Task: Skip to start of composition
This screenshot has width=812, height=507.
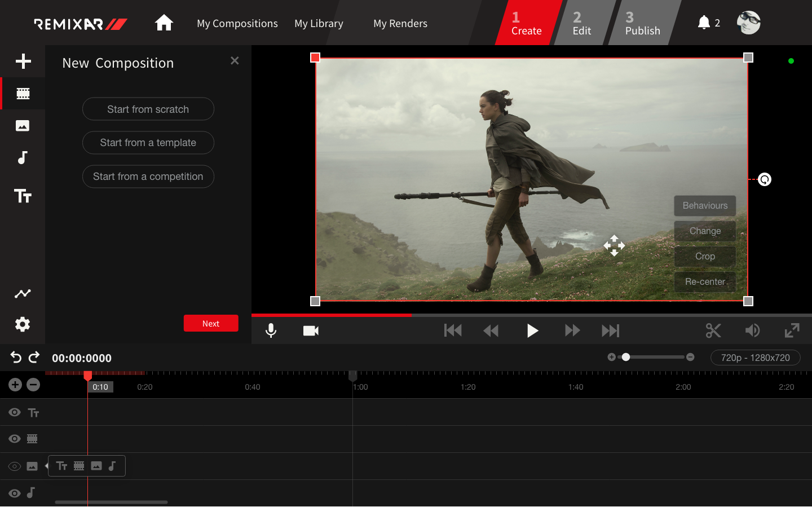Action: [x=453, y=330]
